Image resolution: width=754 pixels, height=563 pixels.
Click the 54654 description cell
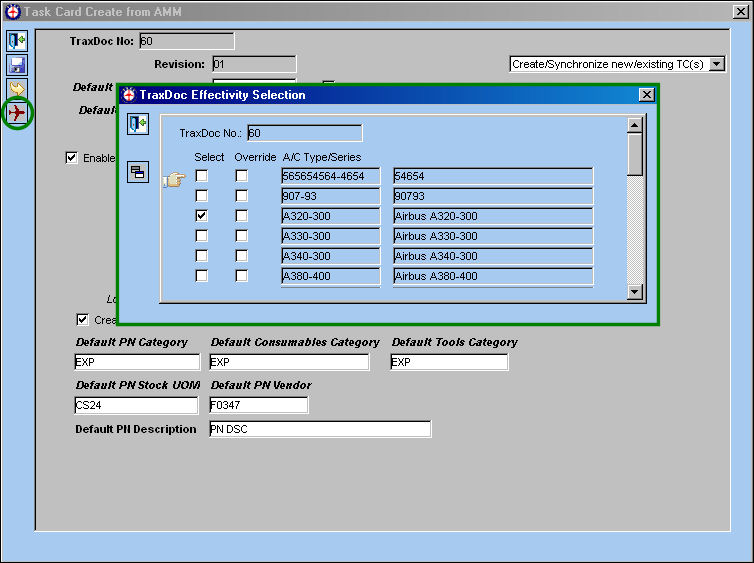[x=493, y=176]
